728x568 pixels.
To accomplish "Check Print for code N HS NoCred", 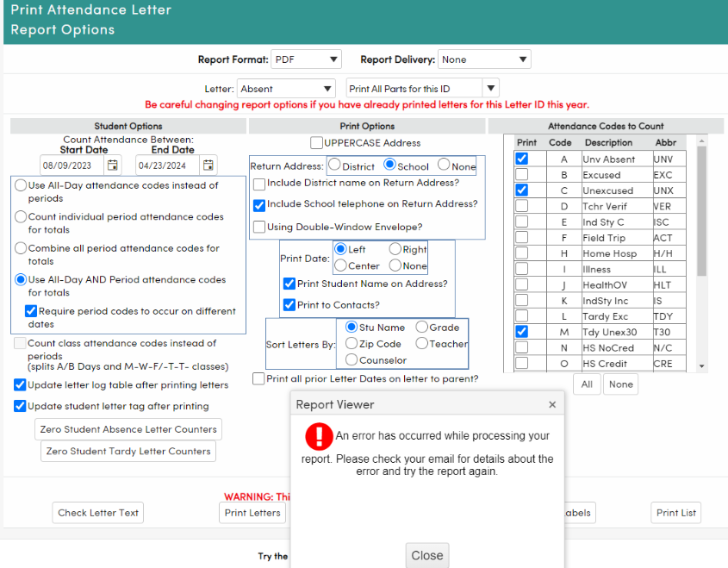I will [522, 347].
